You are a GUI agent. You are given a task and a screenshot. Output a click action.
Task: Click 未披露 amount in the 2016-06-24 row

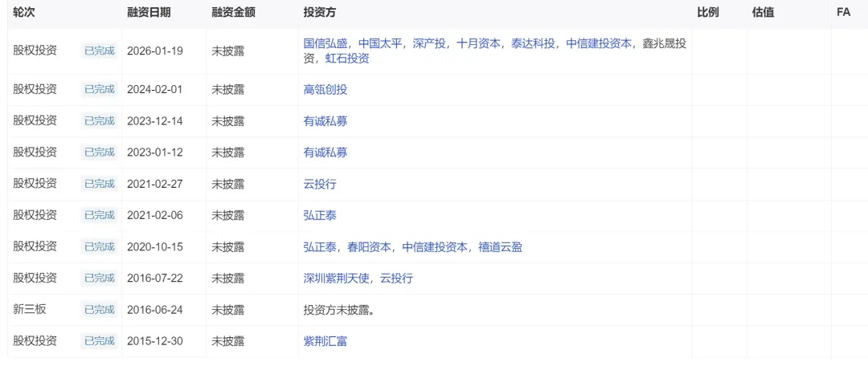pyautogui.click(x=227, y=310)
